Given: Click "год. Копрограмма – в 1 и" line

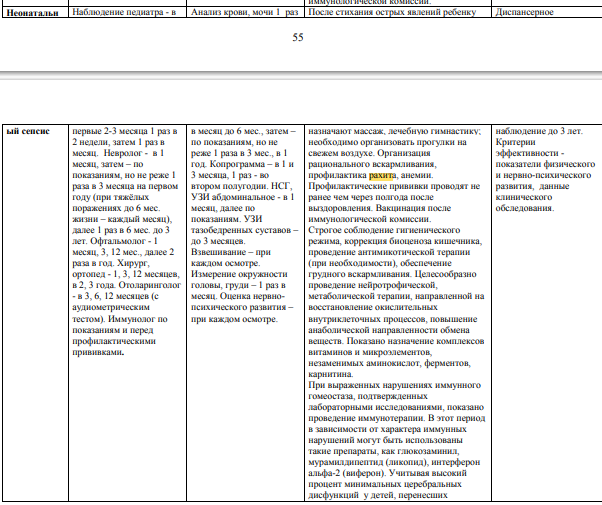Looking at the screenshot, I should (x=242, y=164).
